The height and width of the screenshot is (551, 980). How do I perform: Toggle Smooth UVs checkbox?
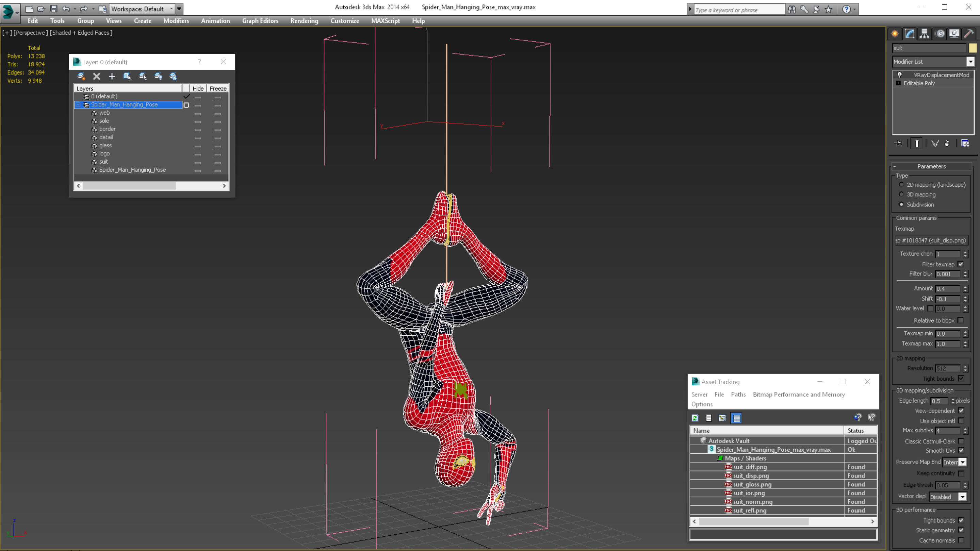961,450
